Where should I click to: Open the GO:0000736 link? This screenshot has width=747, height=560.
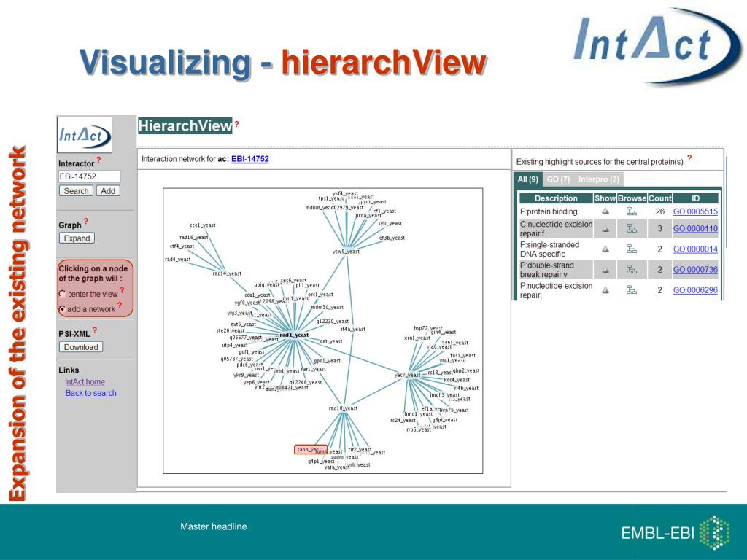click(695, 270)
